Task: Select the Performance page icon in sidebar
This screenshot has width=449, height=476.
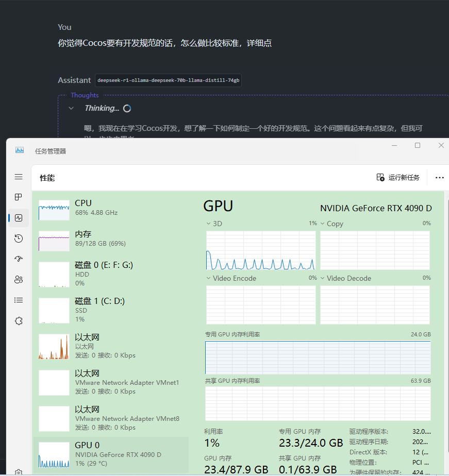Action: point(19,218)
